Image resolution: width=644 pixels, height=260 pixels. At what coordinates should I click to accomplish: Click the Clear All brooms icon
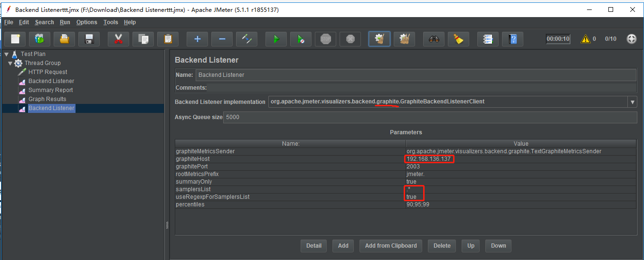pos(405,39)
